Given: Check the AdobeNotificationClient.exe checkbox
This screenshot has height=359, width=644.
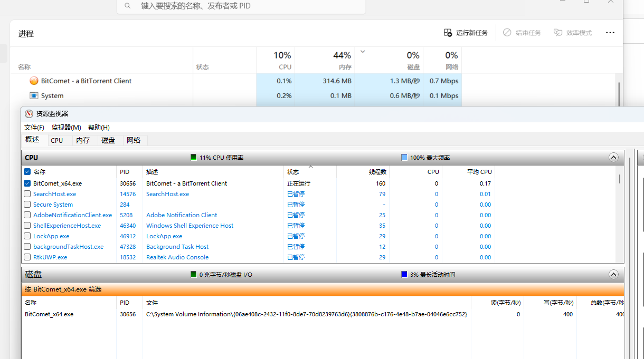Looking at the screenshot, I should [x=27, y=215].
